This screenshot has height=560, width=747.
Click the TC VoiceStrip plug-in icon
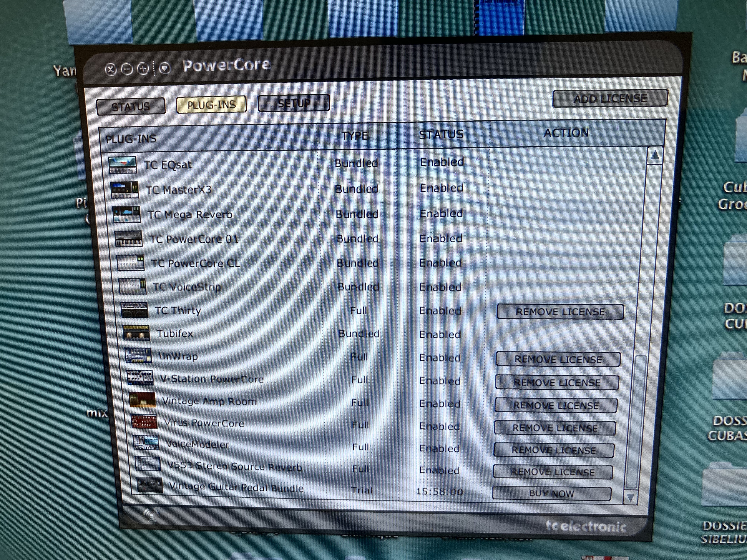click(x=133, y=287)
